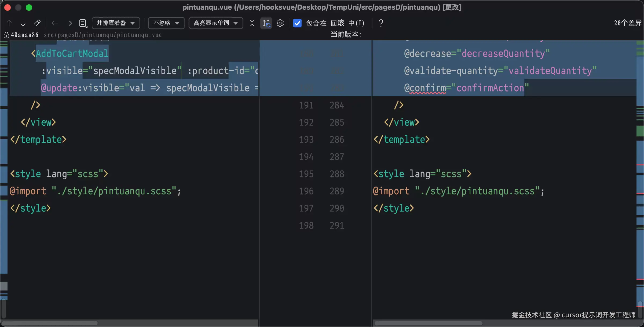The height and width of the screenshot is (327, 644).
Task: Click the @confirm attribute in right pane
Action: 425,88
